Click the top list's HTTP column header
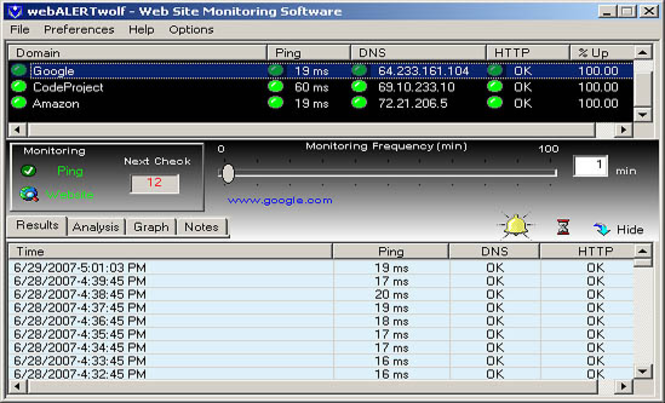665x403 pixels. click(528, 53)
